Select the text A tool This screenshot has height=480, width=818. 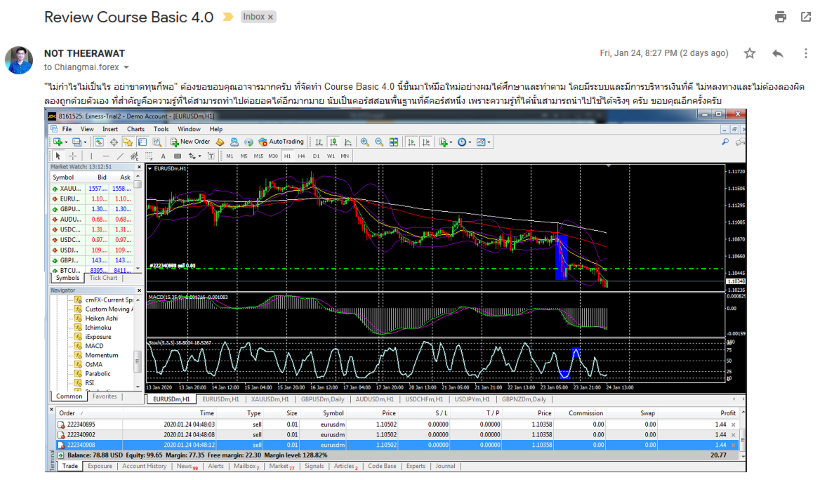[x=163, y=156]
